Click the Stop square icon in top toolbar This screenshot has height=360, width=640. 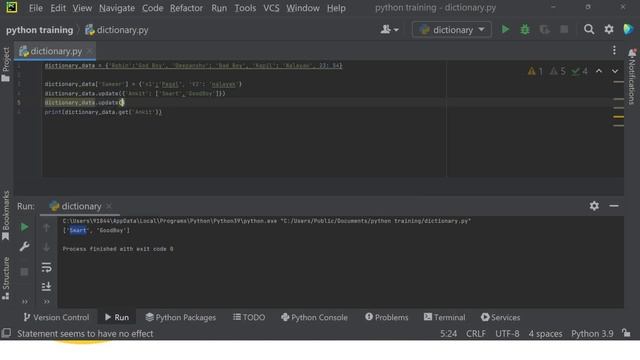564,29
